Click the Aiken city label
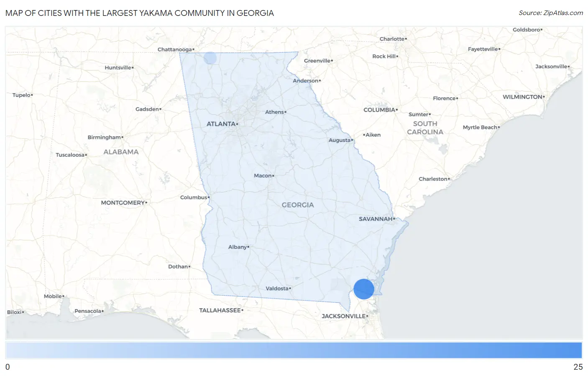The width and height of the screenshot is (588, 376). [x=373, y=135]
